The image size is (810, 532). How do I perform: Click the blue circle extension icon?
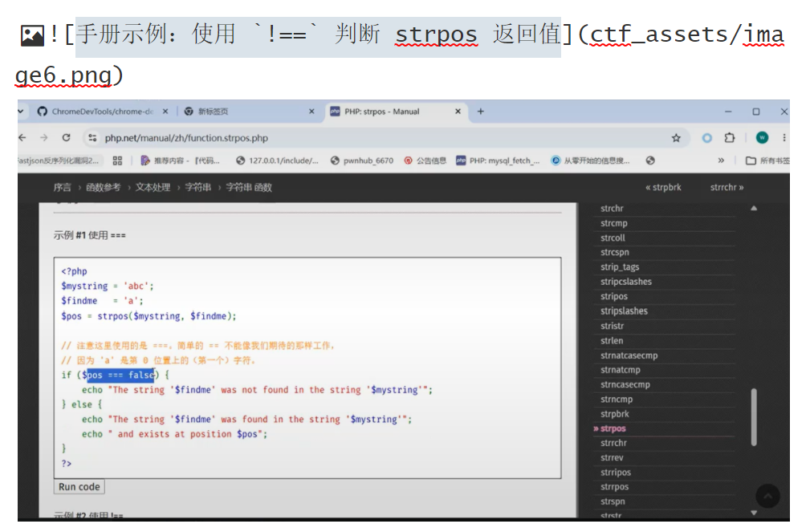[706, 137]
